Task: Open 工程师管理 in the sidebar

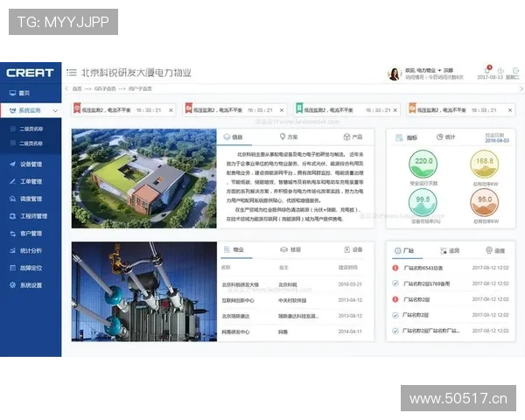Action: [x=31, y=216]
